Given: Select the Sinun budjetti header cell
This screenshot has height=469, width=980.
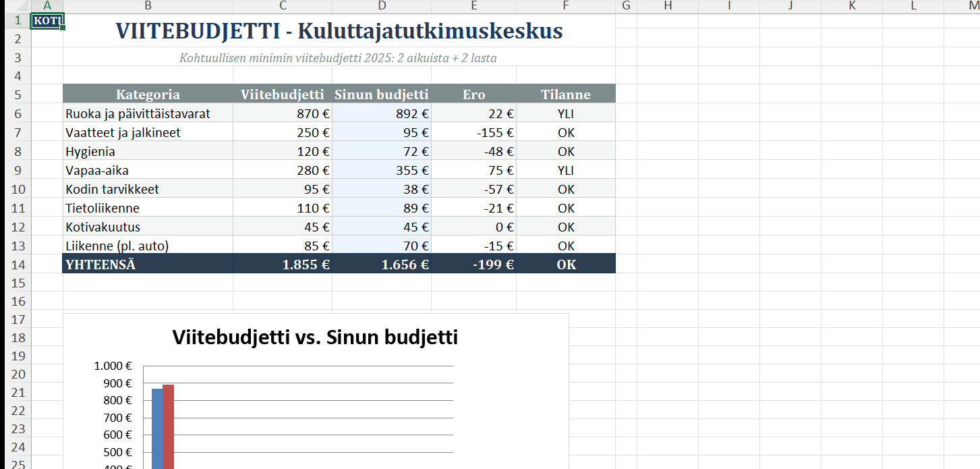Looking at the screenshot, I should tap(382, 94).
